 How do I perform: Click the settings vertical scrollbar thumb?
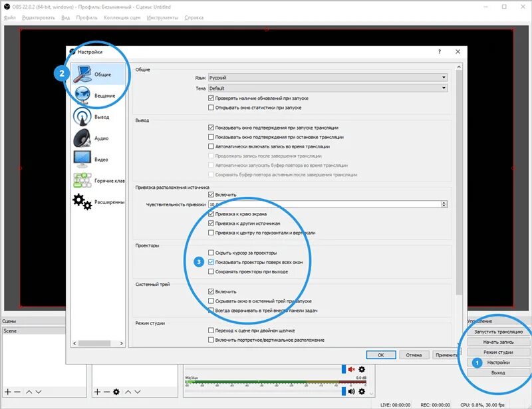[x=459, y=183]
